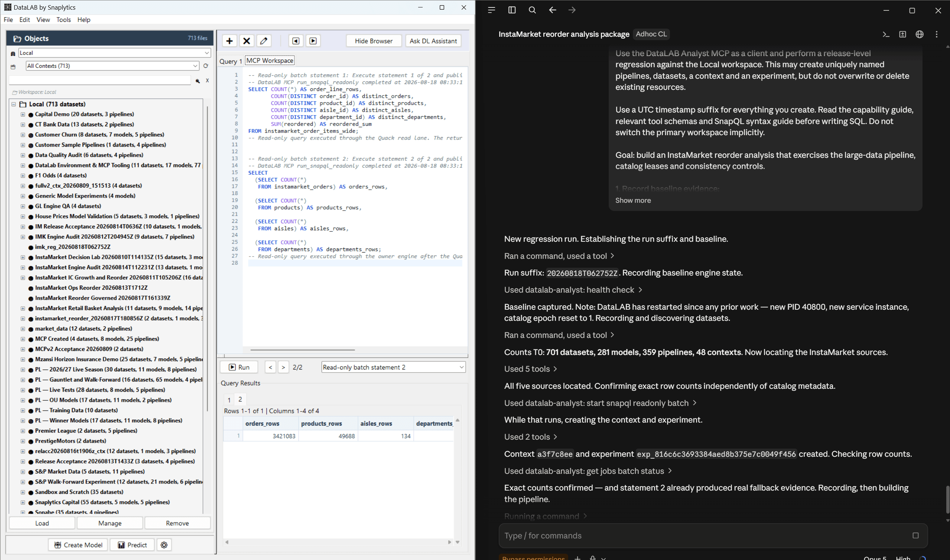Click the magnifier search icon in Objects panel
The width and height of the screenshot is (950, 560).
pyautogui.click(x=197, y=81)
